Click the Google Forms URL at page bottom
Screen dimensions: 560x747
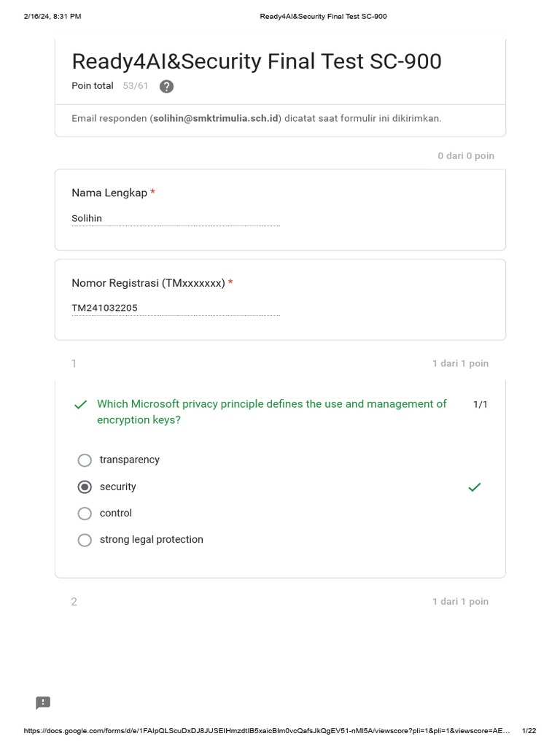pos(267,730)
